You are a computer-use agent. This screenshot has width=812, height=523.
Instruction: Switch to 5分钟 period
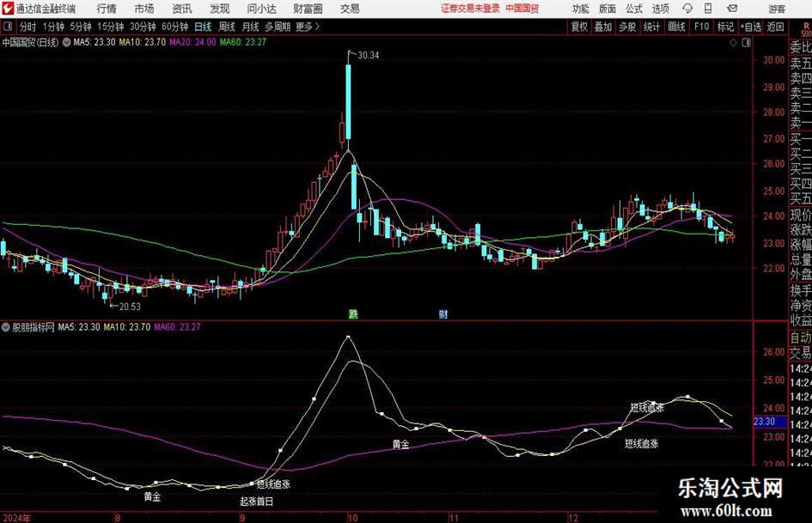(x=80, y=27)
